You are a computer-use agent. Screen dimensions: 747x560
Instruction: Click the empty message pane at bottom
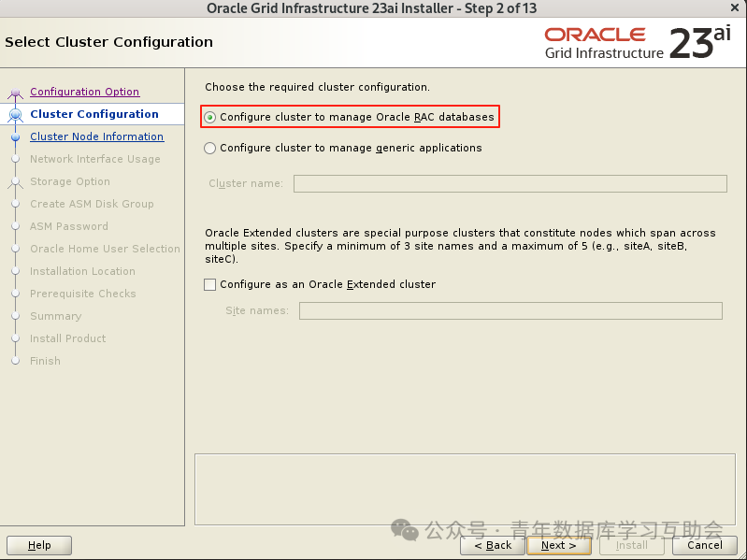(465, 490)
